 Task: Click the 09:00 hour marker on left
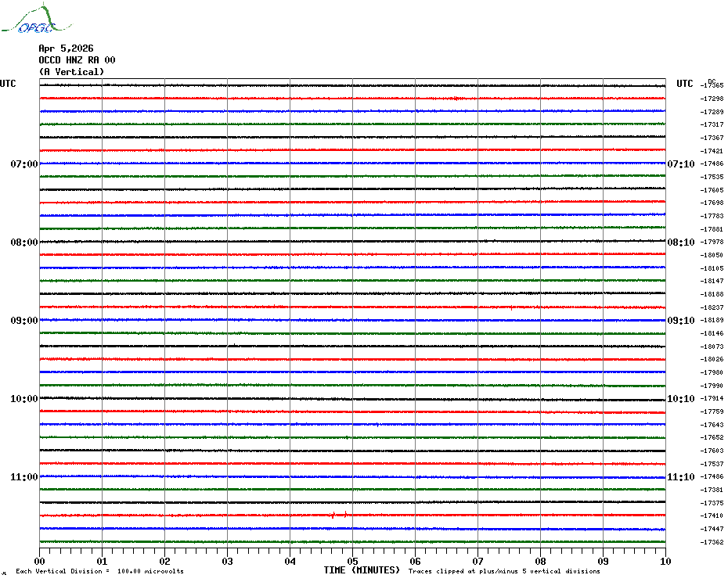click(x=24, y=321)
